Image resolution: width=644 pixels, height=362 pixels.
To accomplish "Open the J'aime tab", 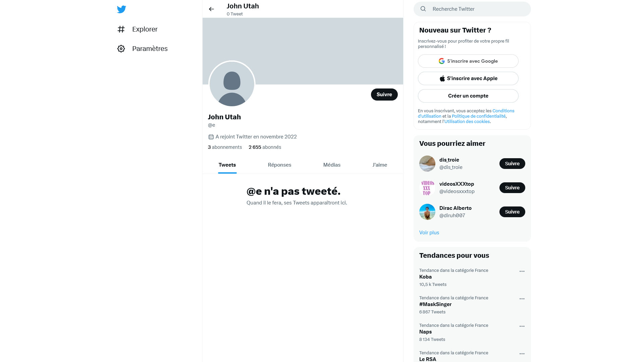I will point(380,165).
